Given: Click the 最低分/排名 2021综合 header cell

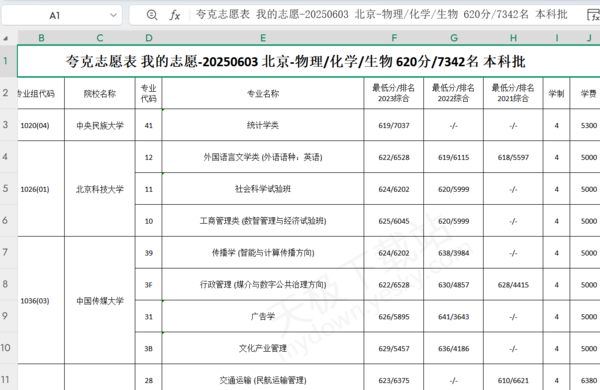Looking at the screenshot, I should (x=514, y=93).
